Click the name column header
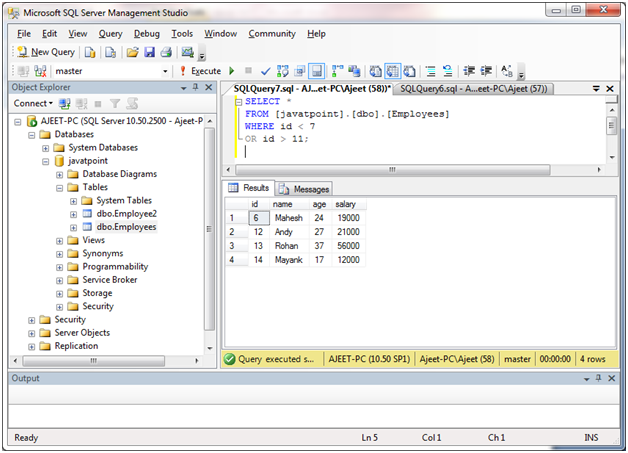The height and width of the screenshot is (453, 628). pos(289,204)
